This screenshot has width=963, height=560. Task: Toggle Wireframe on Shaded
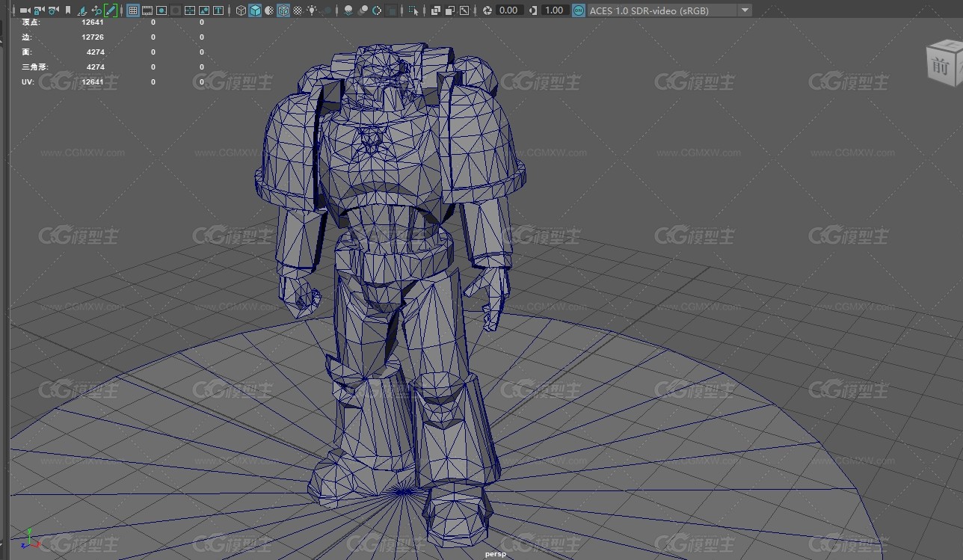point(283,10)
